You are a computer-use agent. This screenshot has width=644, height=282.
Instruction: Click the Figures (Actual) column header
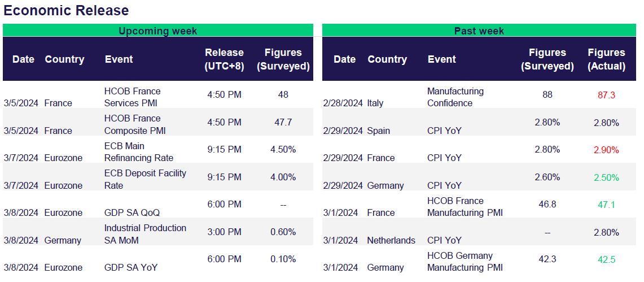606,59
